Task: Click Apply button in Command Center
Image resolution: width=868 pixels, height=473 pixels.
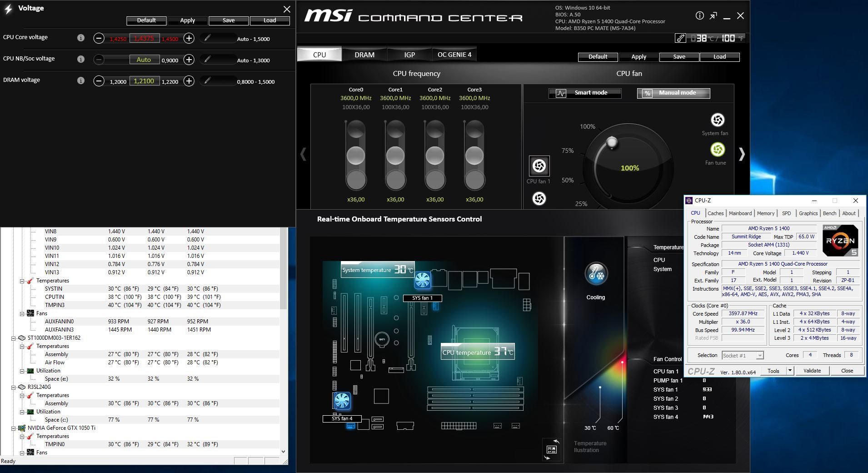Action: click(639, 57)
